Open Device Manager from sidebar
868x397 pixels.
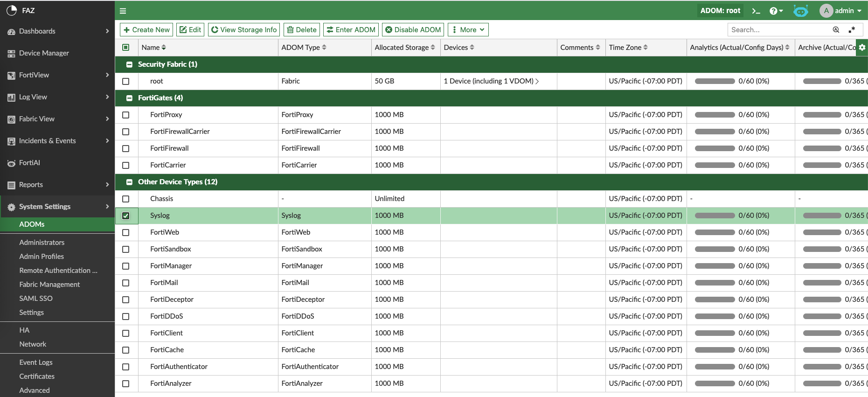pyautogui.click(x=44, y=53)
